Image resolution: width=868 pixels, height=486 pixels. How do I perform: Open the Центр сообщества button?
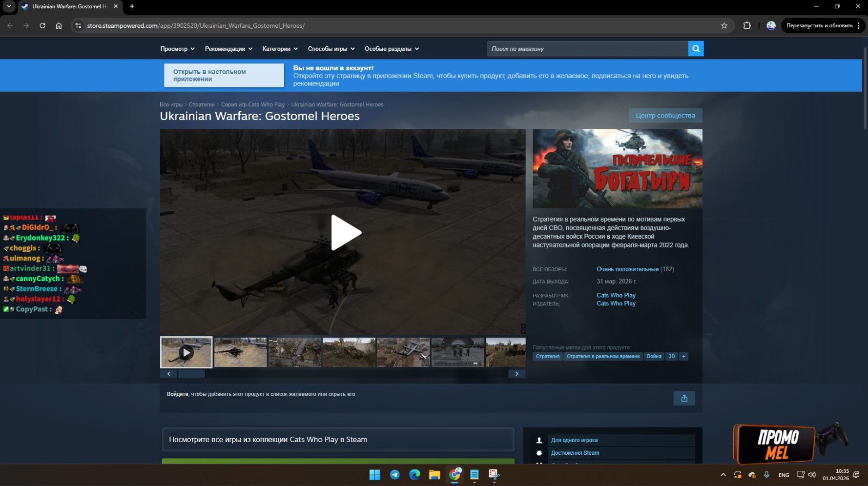point(665,116)
